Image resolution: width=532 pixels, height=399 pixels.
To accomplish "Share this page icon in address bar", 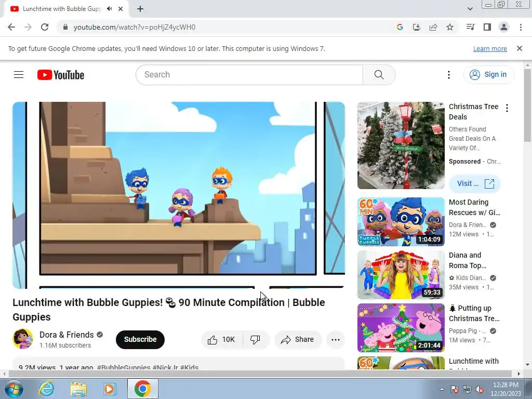I will tap(433, 27).
